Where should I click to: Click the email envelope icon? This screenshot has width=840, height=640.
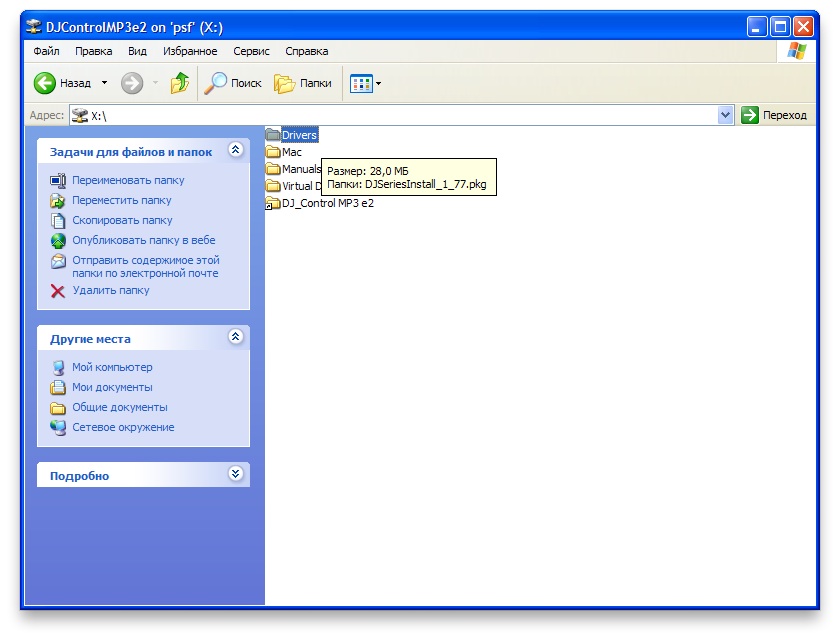58,261
